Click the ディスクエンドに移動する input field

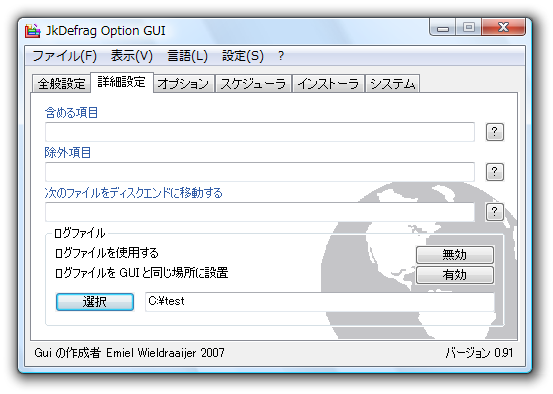click(x=260, y=212)
